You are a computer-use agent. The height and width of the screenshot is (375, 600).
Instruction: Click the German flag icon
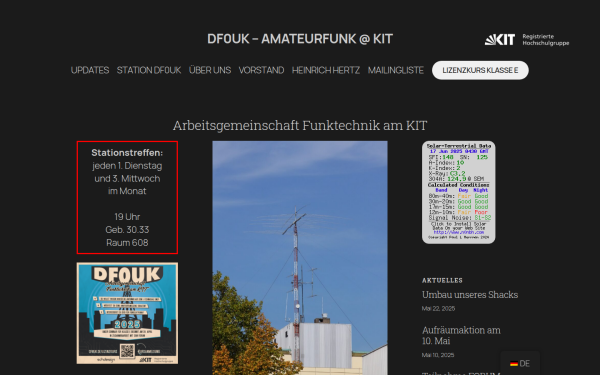(514, 364)
